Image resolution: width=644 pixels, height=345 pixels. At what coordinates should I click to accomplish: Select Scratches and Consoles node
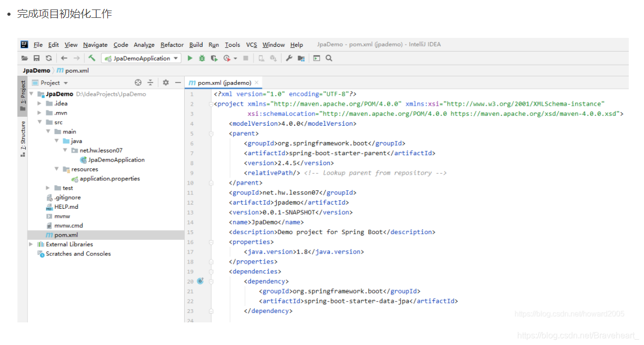74,254
